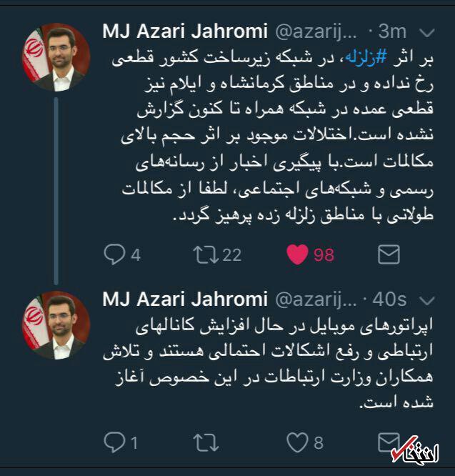Expand the second tweet's options chevron
455x476 pixels.
[x=427, y=300]
